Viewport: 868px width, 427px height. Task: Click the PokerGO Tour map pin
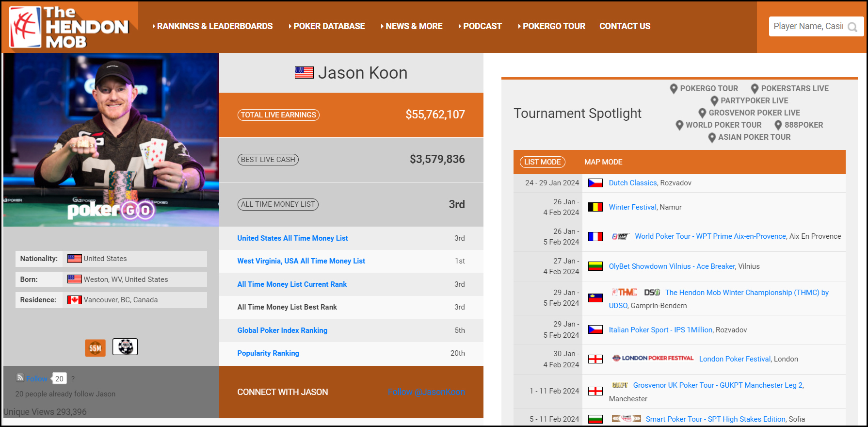[x=674, y=89]
